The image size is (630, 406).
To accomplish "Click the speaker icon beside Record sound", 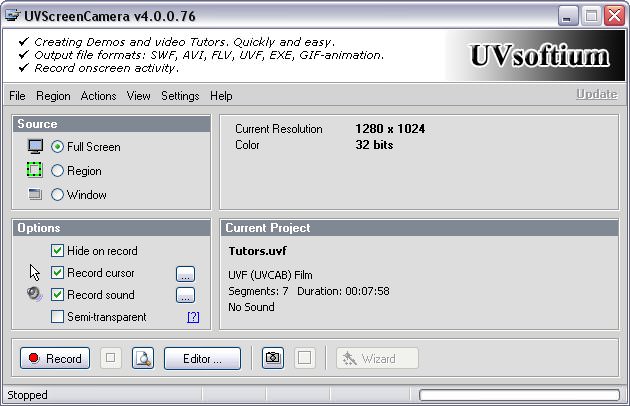I will pyautogui.click(x=35, y=294).
